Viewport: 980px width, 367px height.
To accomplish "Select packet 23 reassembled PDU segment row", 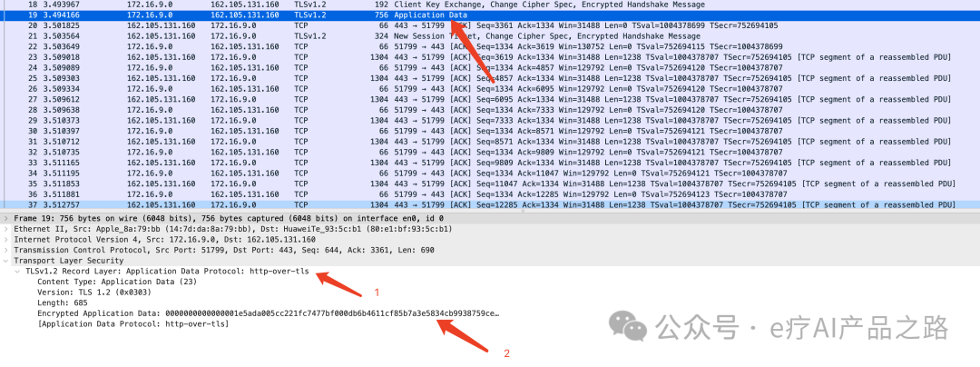I will [363, 57].
